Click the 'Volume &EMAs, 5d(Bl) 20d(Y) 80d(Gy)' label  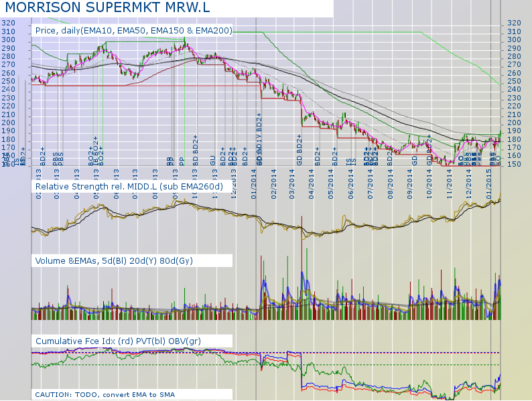(114, 260)
